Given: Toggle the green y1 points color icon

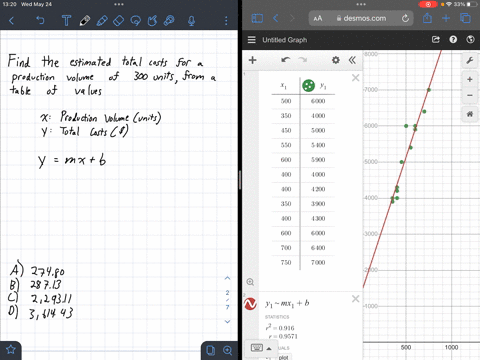Looking at the screenshot, I should coord(308,86).
